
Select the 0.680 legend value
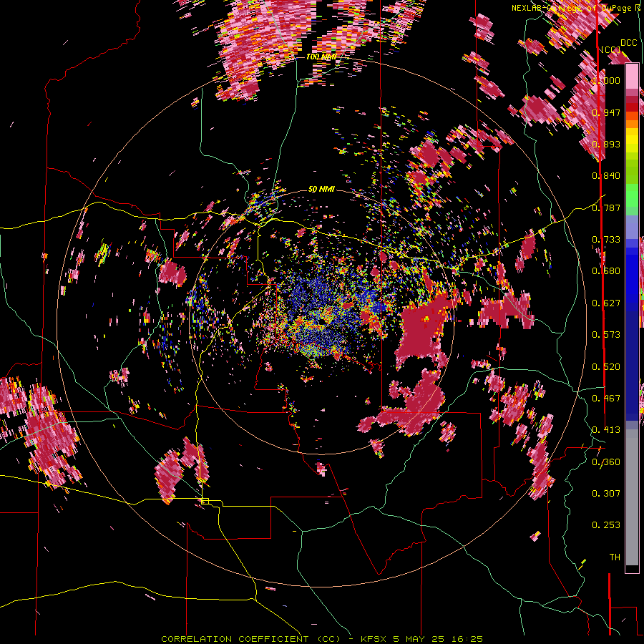tap(606, 271)
